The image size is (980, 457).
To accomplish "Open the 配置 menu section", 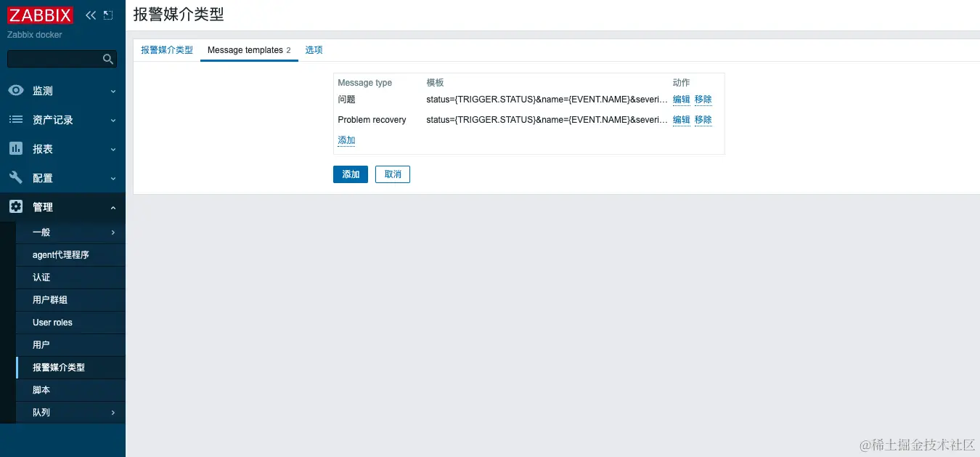I will tap(62, 178).
